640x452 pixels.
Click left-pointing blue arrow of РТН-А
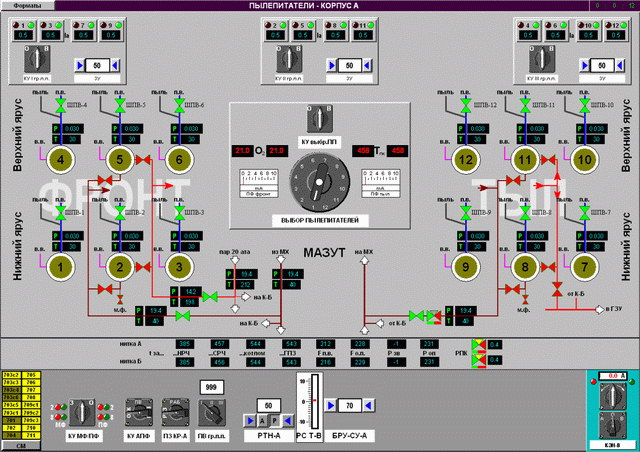pos(288,421)
